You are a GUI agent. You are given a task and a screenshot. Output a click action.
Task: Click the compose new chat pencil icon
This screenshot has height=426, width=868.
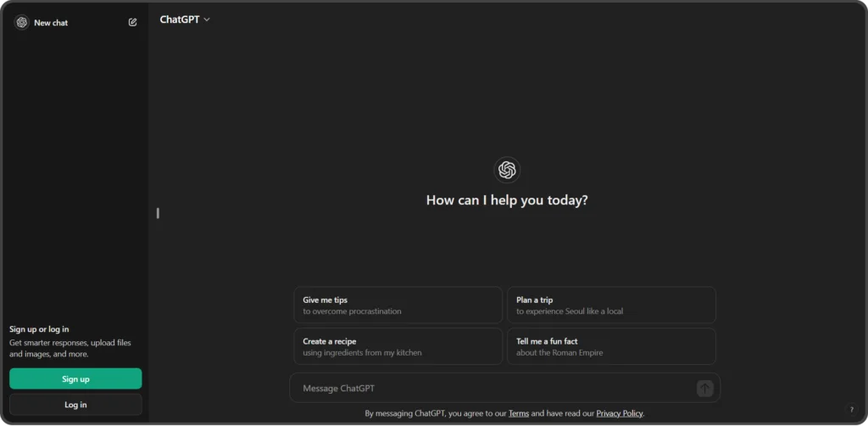coord(132,22)
